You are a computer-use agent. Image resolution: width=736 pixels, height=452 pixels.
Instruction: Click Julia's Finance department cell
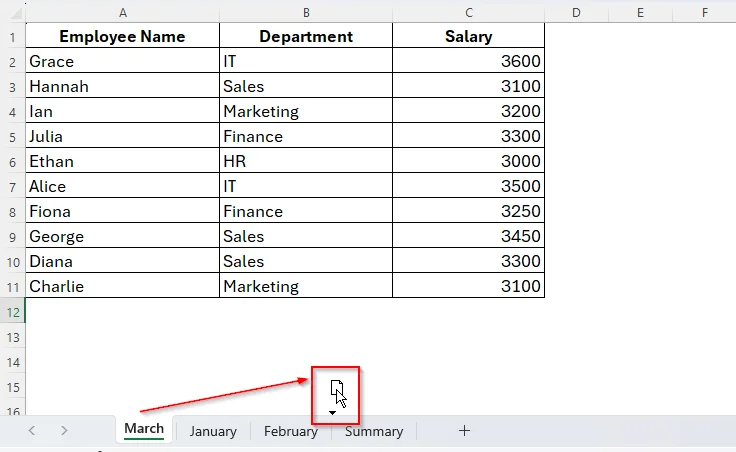point(306,136)
